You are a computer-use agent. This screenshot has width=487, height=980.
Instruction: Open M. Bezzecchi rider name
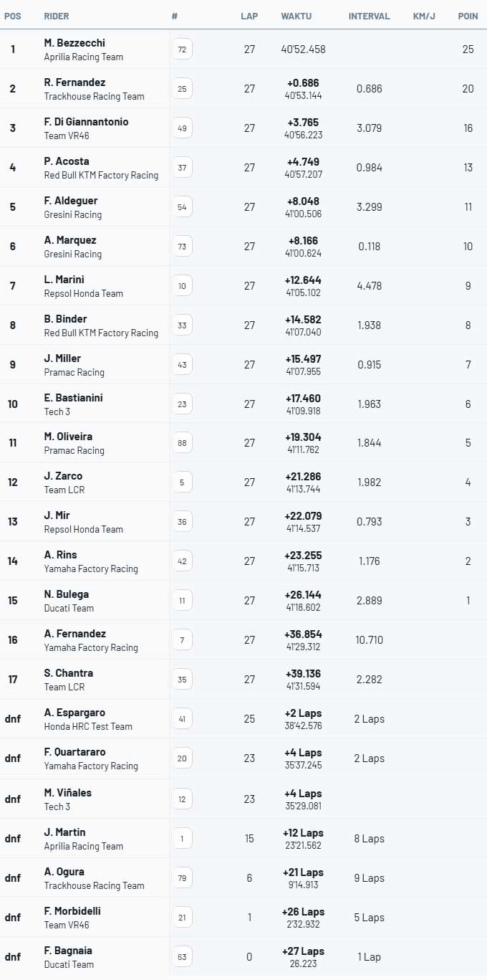(x=74, y=43)
